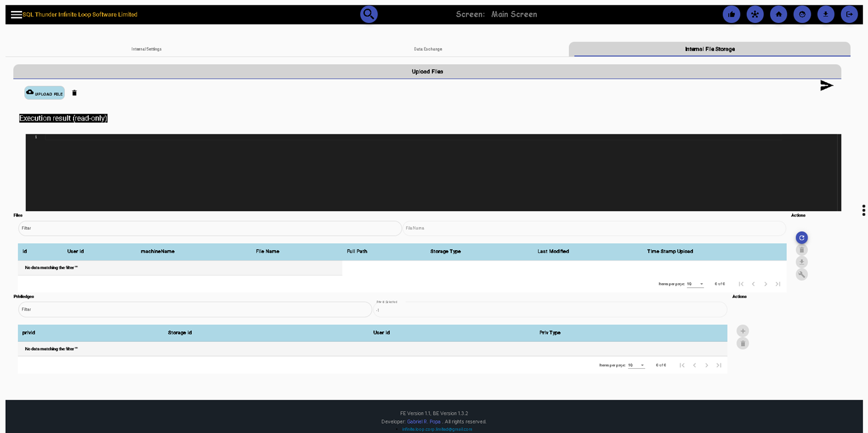Go to next page of Files table
Screen dimensions: 868x433
tap(766, 284)
